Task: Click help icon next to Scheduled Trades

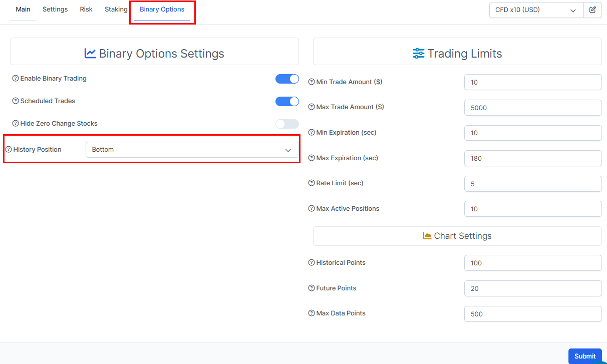Action: tap(16, 101)
